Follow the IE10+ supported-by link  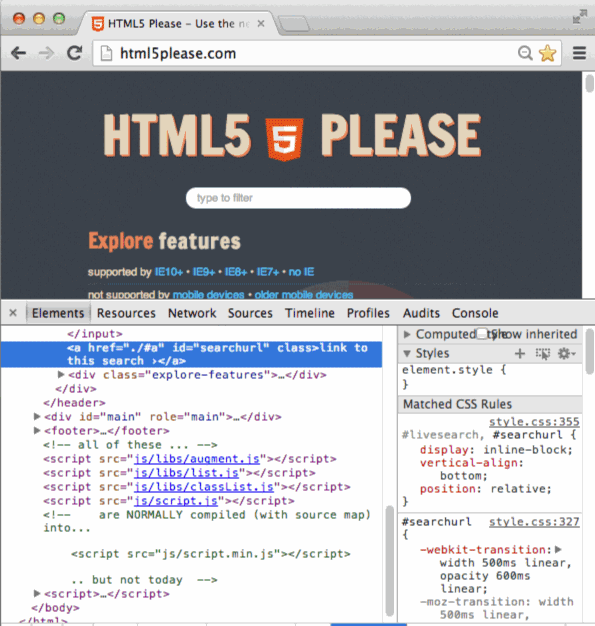(169, 272)
